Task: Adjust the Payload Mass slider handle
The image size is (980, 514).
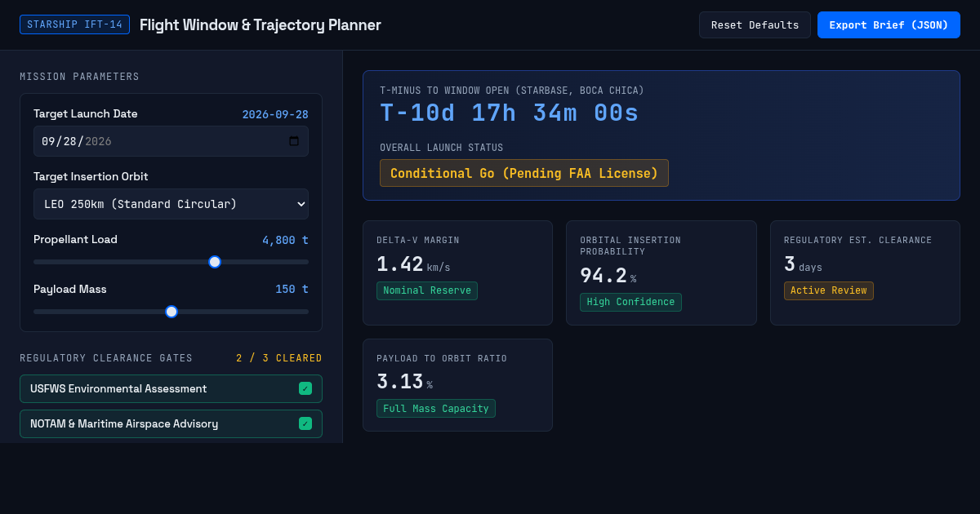Action: [x=171, y=312]
